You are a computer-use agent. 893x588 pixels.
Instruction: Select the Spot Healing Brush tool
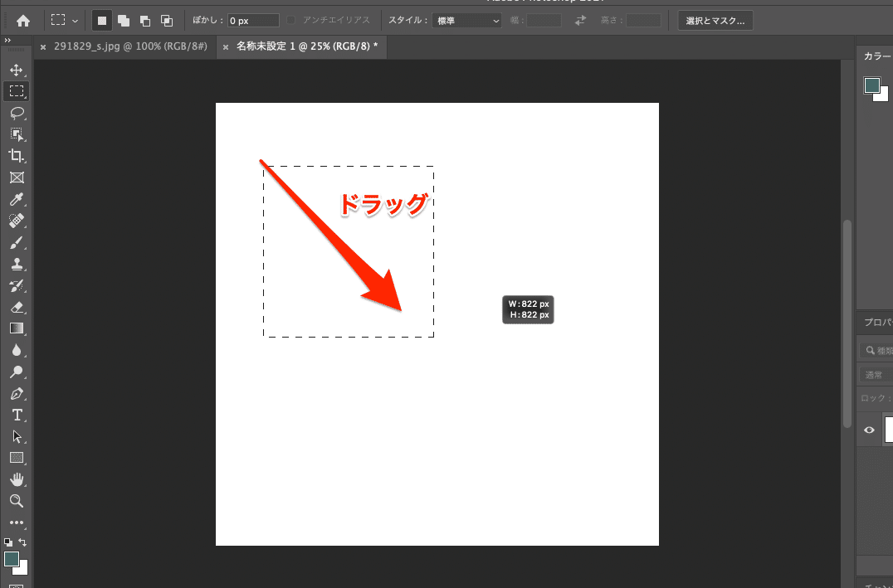17,221
